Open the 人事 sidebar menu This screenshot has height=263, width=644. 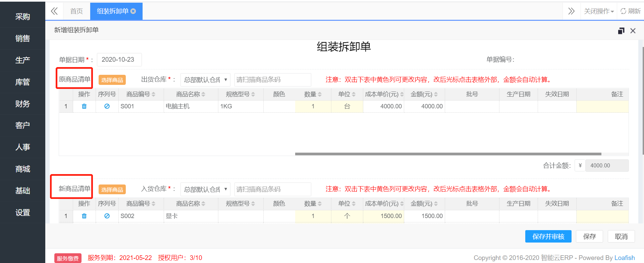click(x=22, y=147)
